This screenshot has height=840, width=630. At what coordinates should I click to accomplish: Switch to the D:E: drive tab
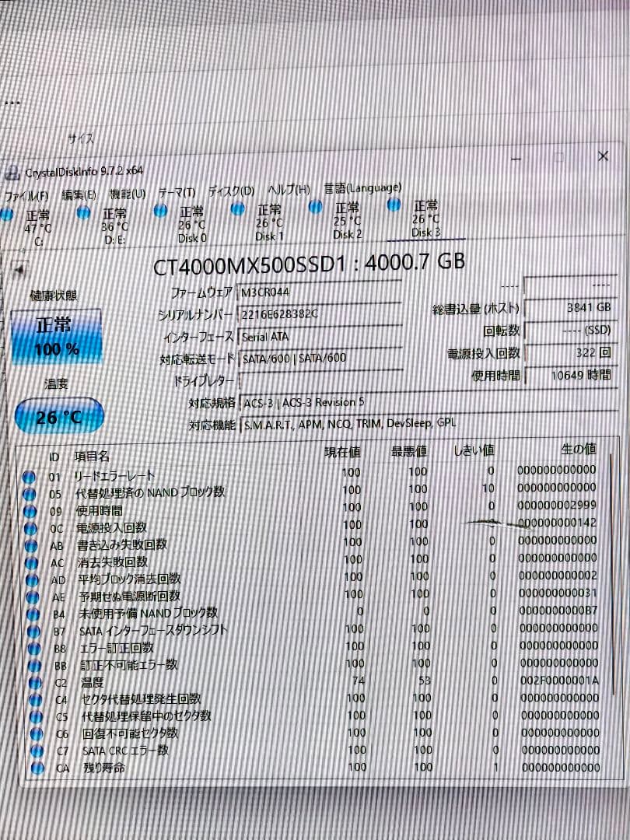click(114, 224)
